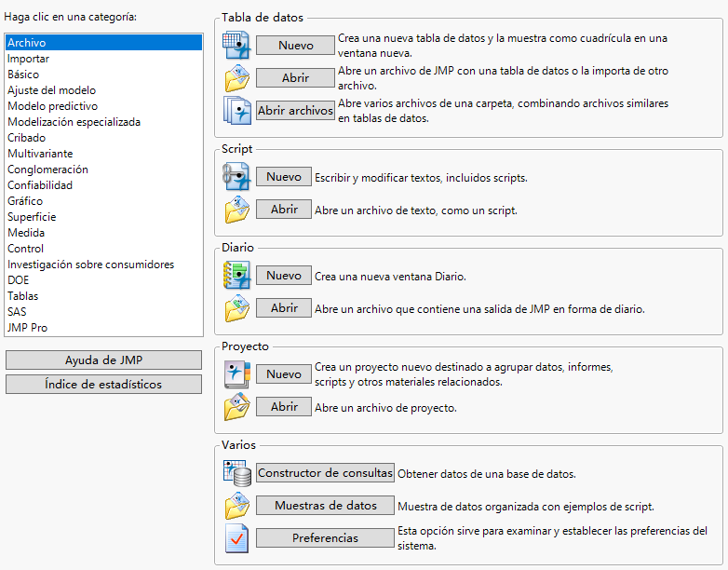
Task: Click the new project icon
Action: (x=237, y=374)
